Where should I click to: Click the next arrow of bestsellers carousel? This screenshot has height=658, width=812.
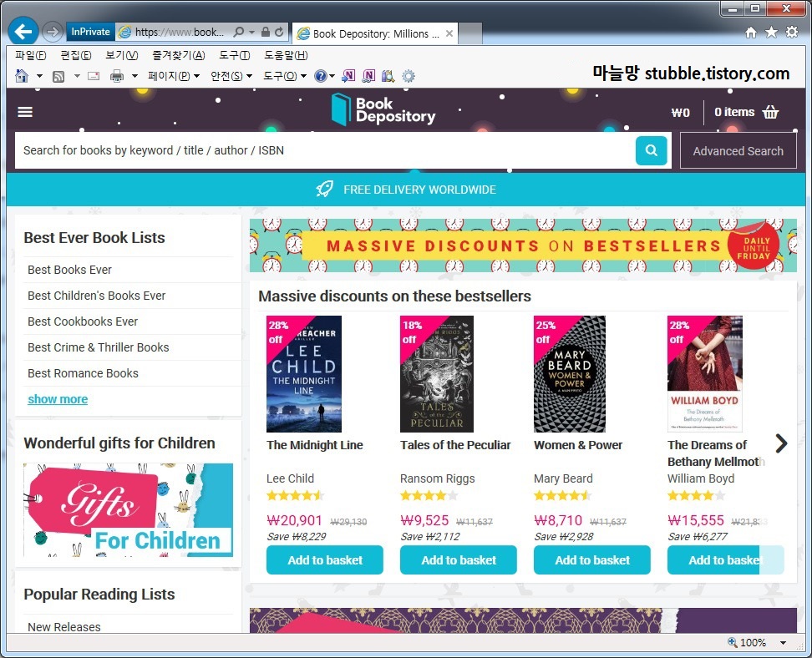[x=781, y=443]
